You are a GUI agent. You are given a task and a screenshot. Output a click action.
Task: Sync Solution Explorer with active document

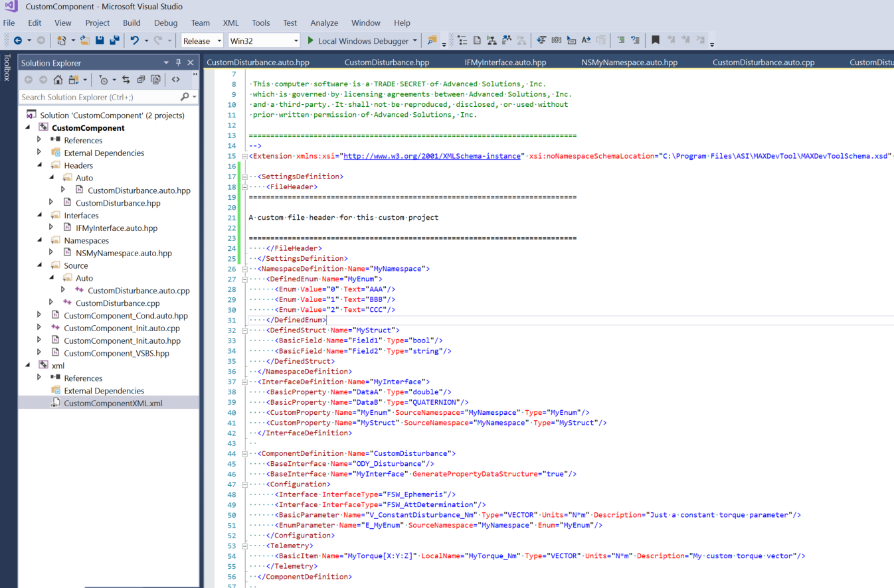point(126,78)
